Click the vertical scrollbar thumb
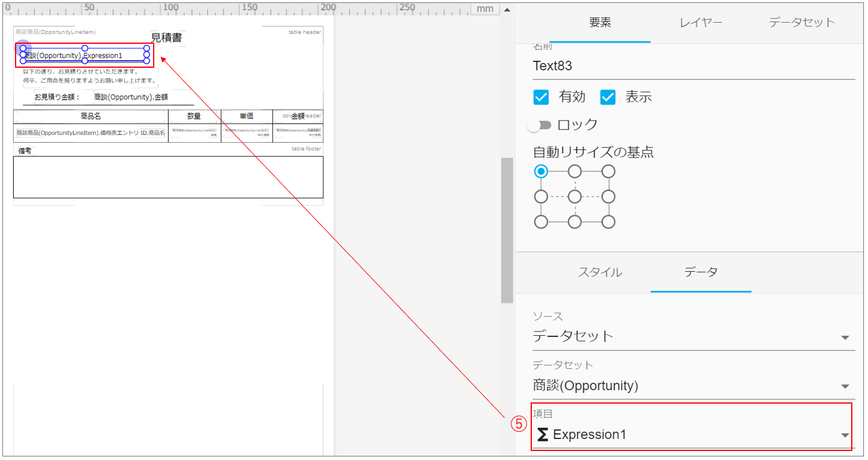This screenshot has width=868, height=460. tap(507, 231)
